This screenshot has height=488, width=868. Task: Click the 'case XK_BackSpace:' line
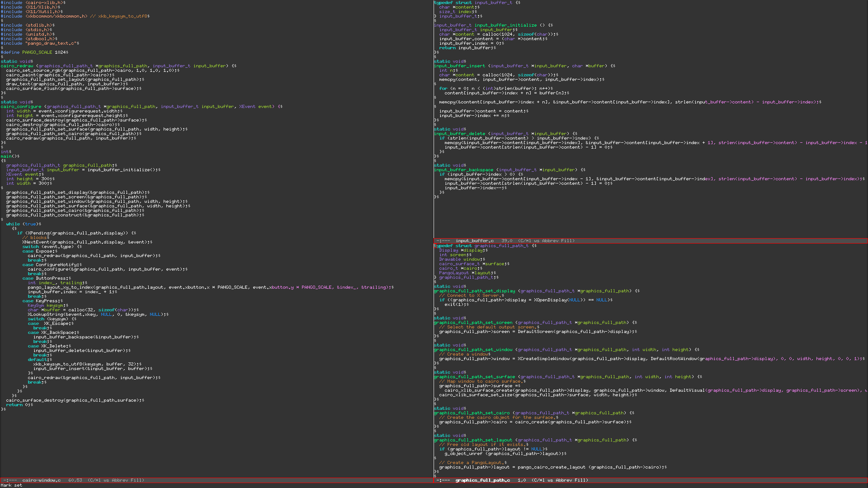[x=53, y=333]
